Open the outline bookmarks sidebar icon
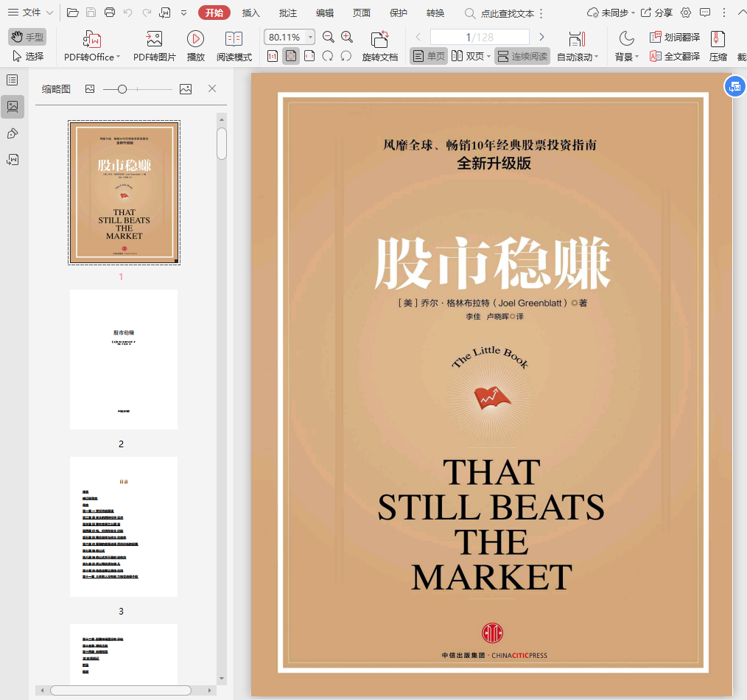Screen dimensions: 747x700 [13, 80]
